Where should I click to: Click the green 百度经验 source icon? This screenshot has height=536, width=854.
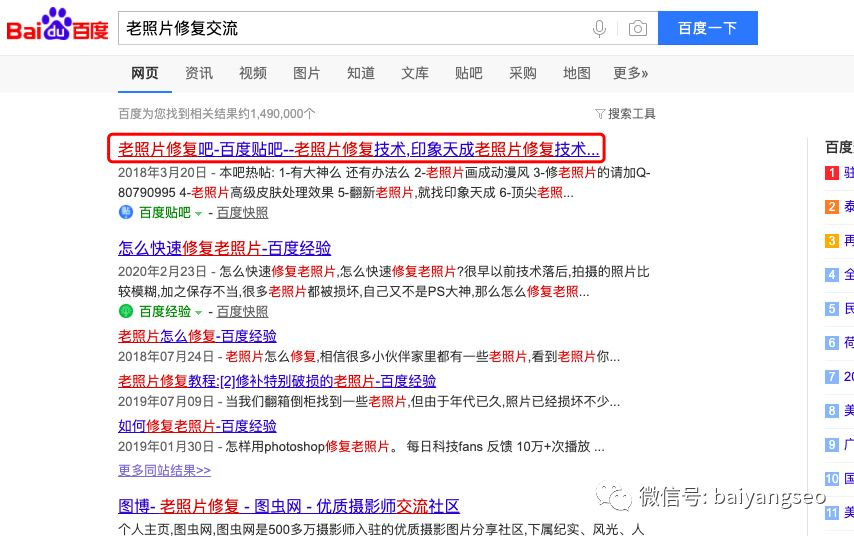coord(126,312)
